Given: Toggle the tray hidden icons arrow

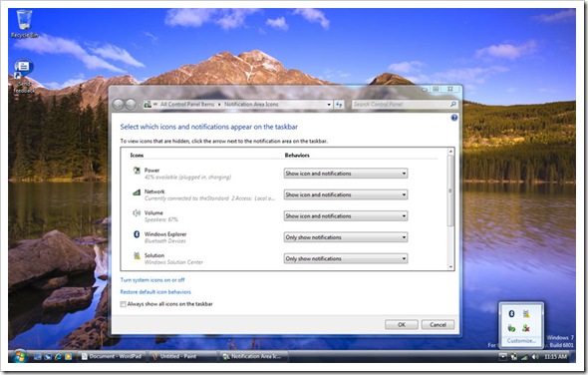Looking at the screenshot, I should [503, 356].
